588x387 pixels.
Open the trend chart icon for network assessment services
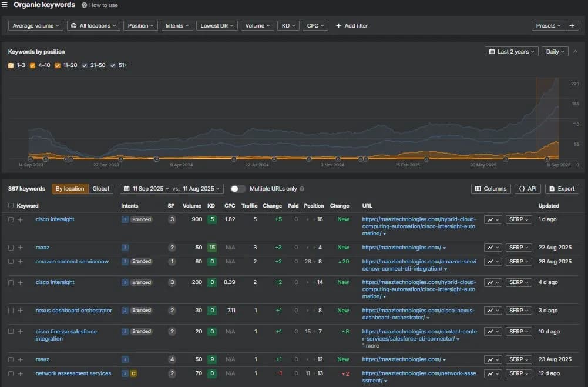(x=493, y=373)
